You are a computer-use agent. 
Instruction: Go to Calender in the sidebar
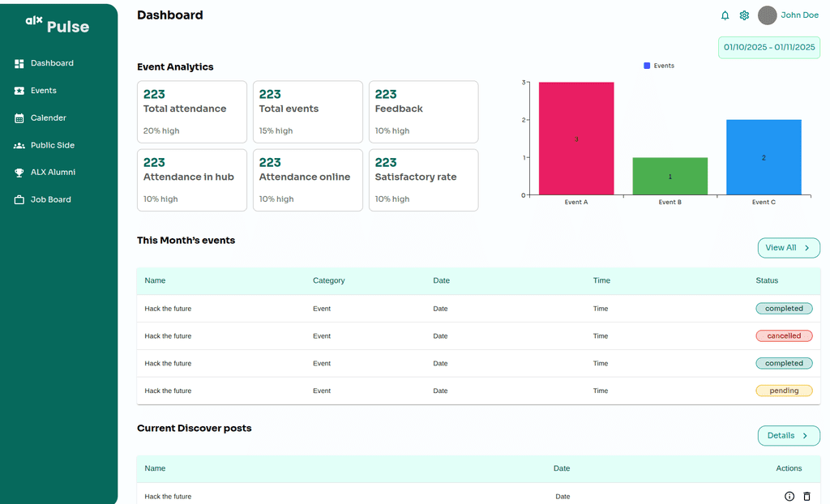point(49,118)
